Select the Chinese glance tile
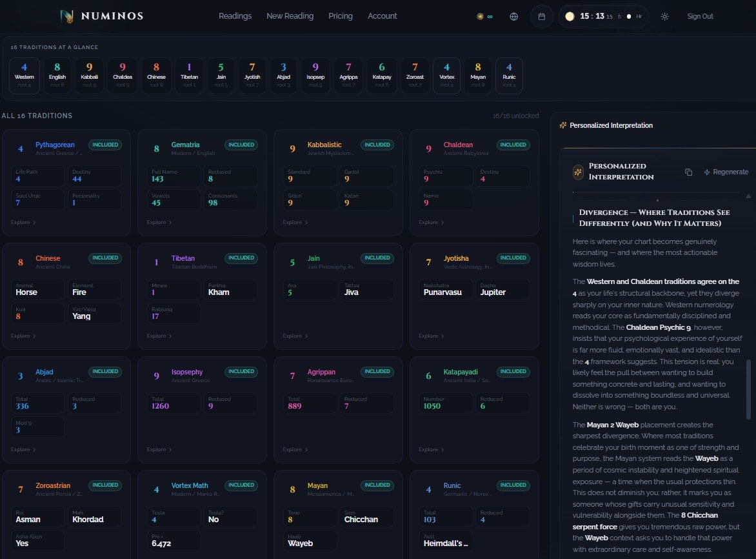756x559 pixels. [x=156, y=76]
